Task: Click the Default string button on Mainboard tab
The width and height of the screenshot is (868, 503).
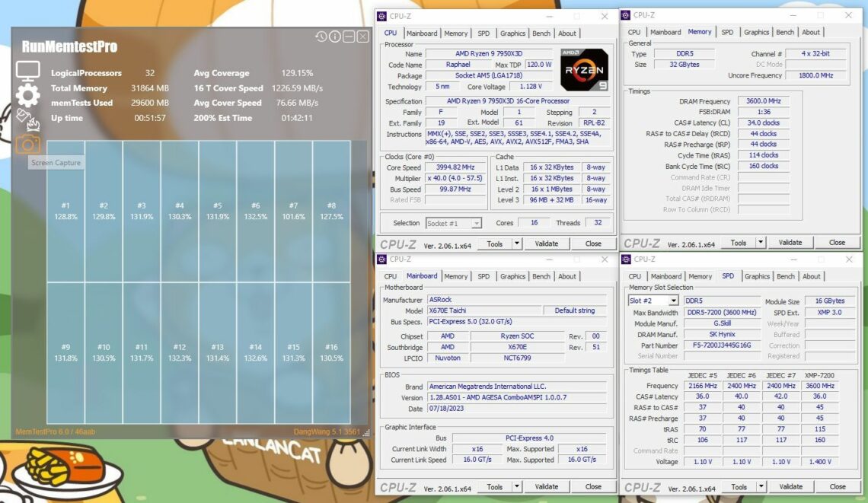Action: [576, 310]
